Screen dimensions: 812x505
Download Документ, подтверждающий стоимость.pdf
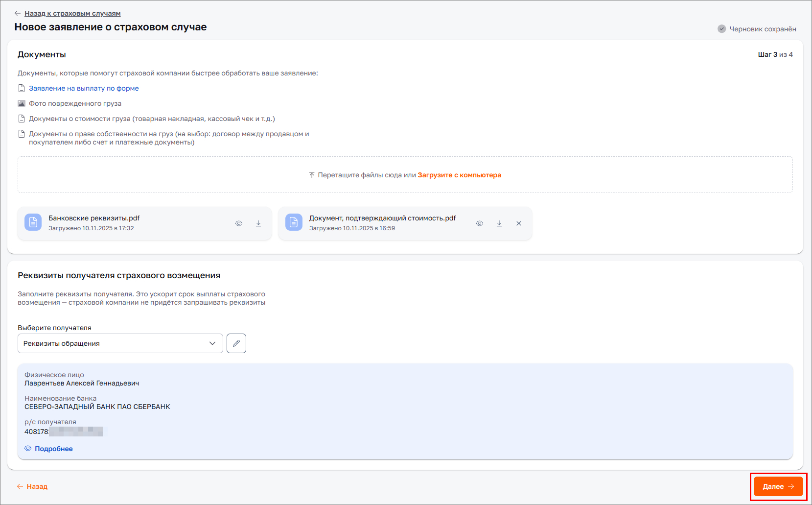pyautogui.click(x=499, y=223)
